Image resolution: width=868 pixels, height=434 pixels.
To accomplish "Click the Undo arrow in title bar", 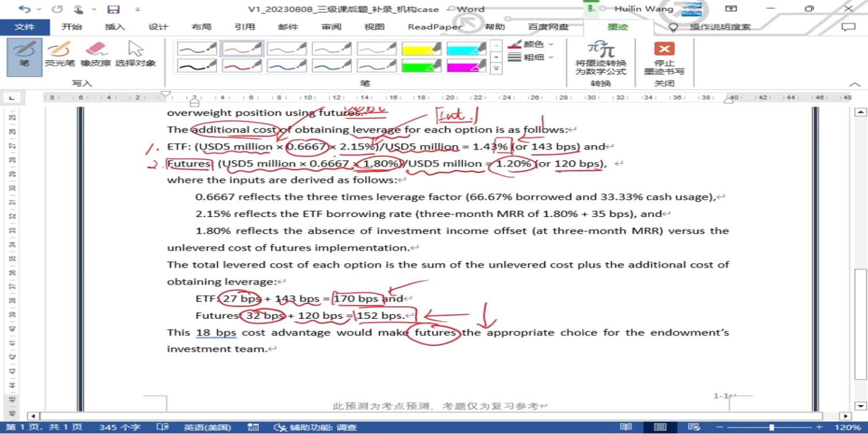I will (x=24, y=9).
